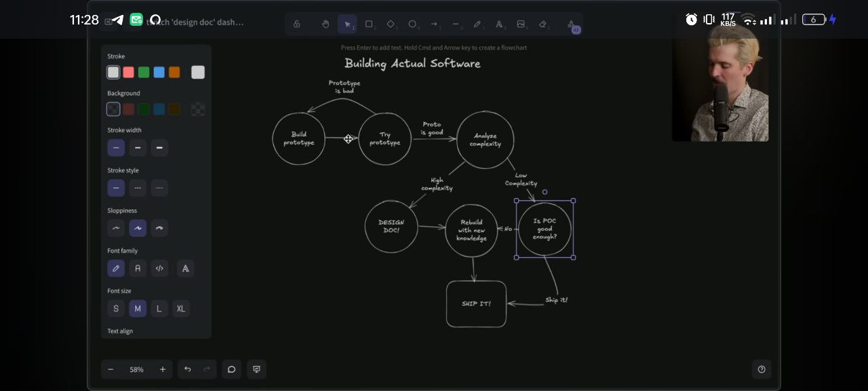Set stroke width to extra bold
The image size is (868, 391).
(x=159, y=147)
